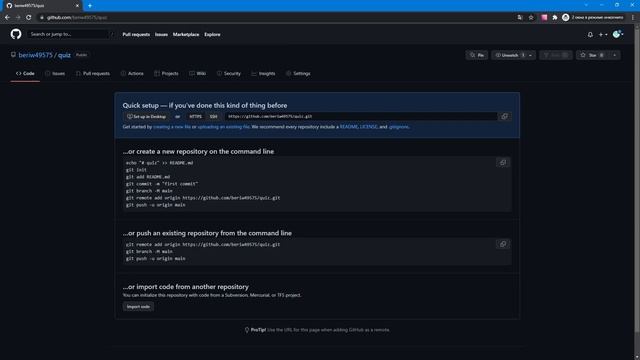This screenshot has height=360, width=640.
Task: Click the pink extension icon
Action: click(544, 18)
